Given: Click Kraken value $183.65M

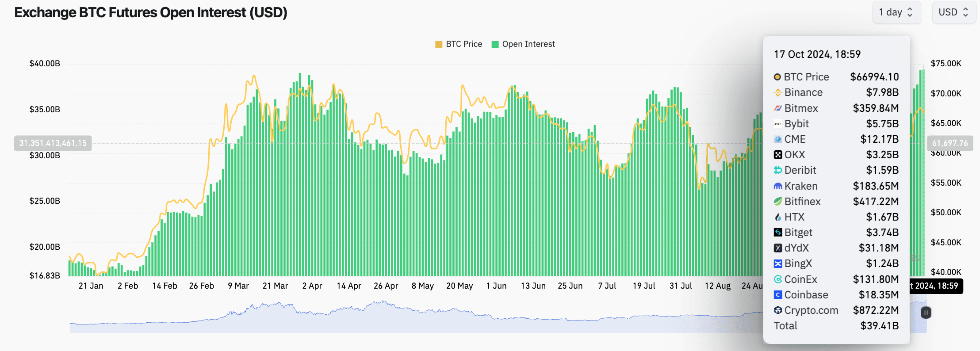Looking at the screenshot, I should pos(876,186).
